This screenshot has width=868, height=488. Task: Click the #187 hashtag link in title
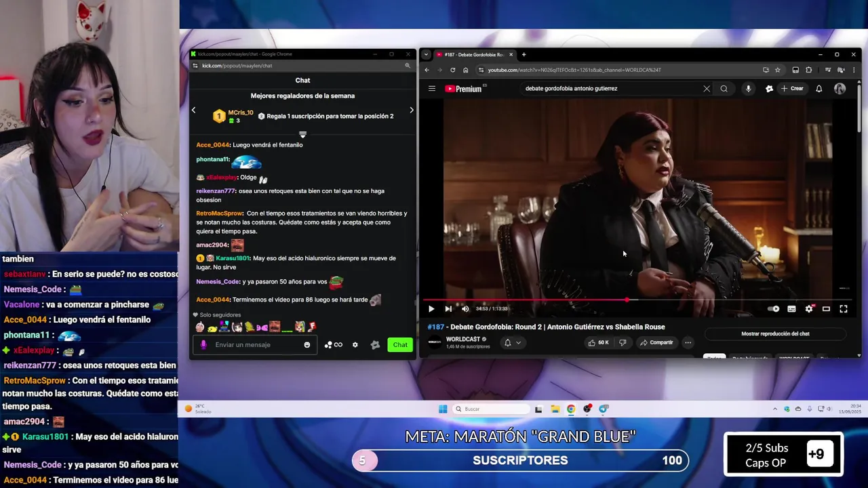tap(435, 327)
